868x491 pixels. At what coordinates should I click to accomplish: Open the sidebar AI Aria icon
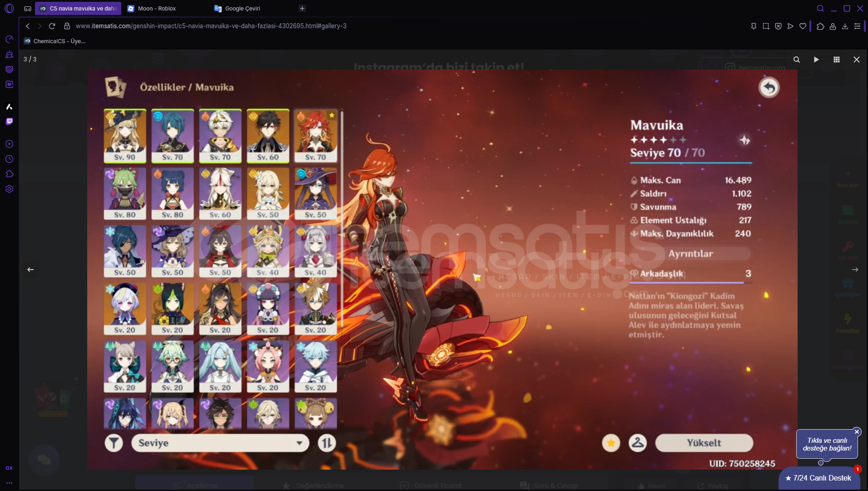tap(9, 106)
